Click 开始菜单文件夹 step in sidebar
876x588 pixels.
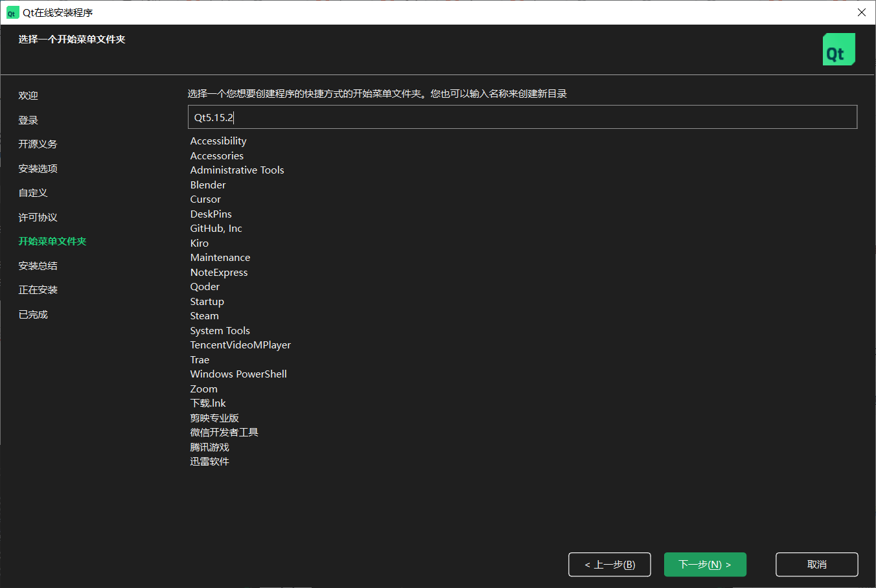[x=52, y=242]
